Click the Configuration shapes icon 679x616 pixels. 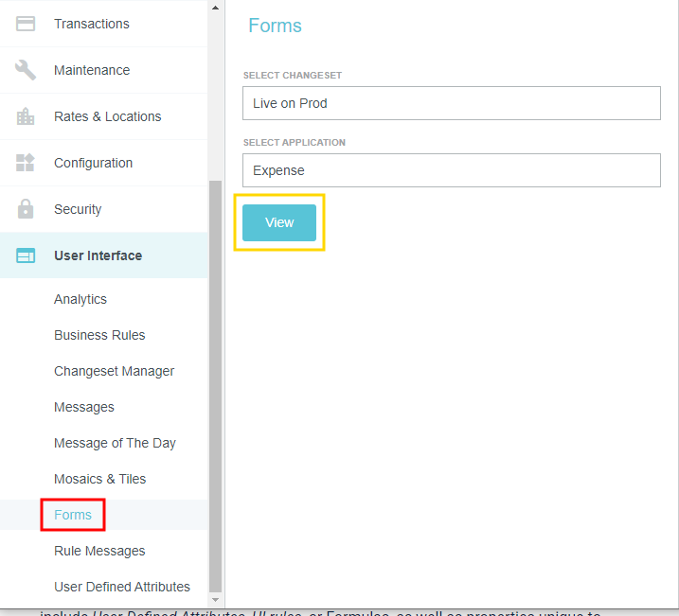[26, 163]
